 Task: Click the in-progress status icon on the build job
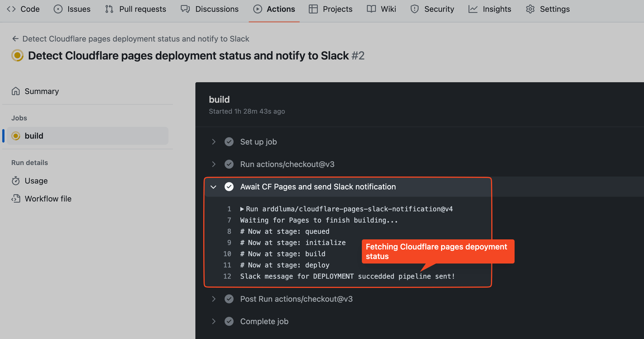(16, 136)
